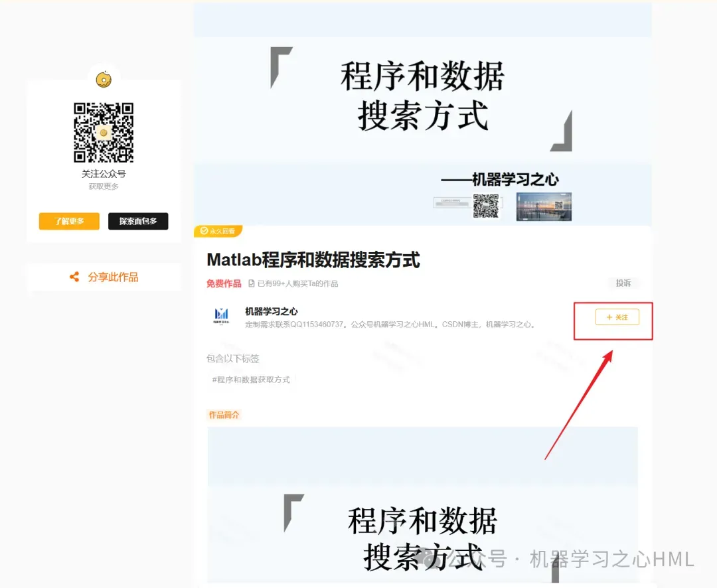Click the 投诉 button
Screen dimensions: 717x588
623,283
